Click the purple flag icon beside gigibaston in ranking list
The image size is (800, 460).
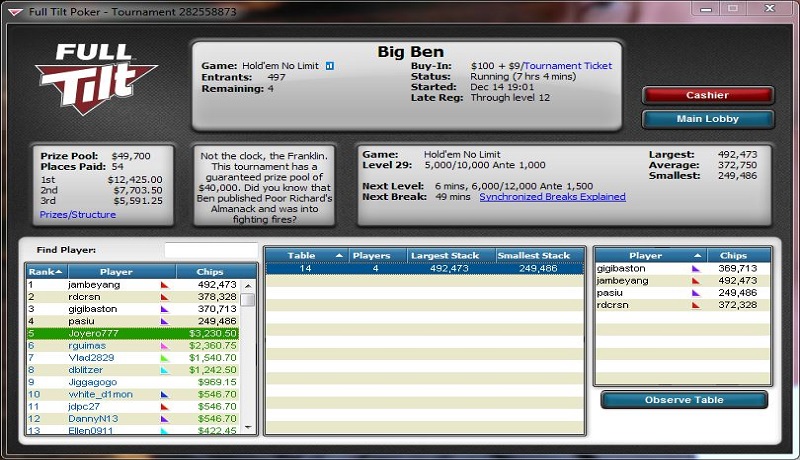[164, 309]
